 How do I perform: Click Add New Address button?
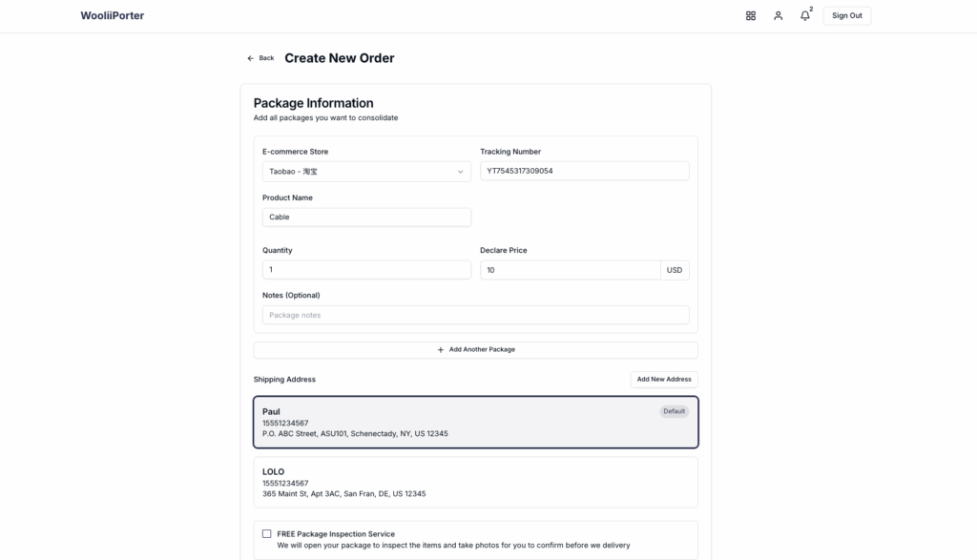(664, 380)
